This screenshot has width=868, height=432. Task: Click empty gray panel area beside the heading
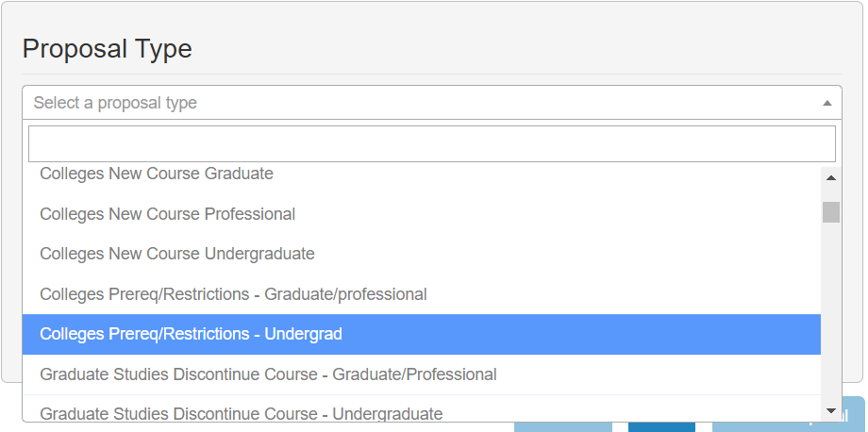point(519,47)
